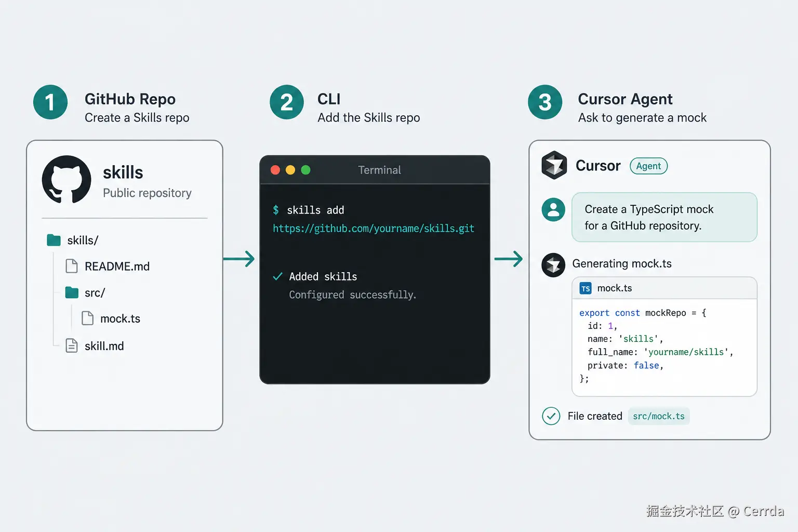Open the github.com/yourname/skills.git URL
Image resolution: width=798 pixels, height=532 pixels.
(x=374, y=229)
